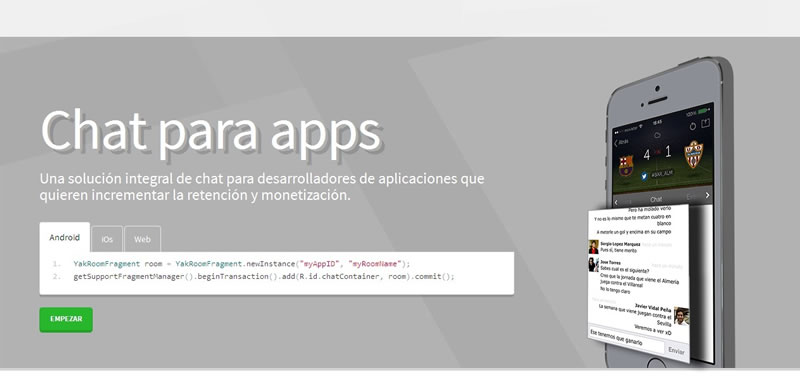Tap the refresh icon on phone screen
This screenshot has height=384, width=800.
[693, 125]
